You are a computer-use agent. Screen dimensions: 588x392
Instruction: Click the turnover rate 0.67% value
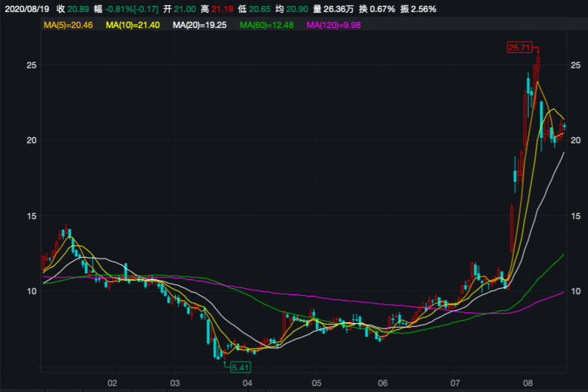381,8
